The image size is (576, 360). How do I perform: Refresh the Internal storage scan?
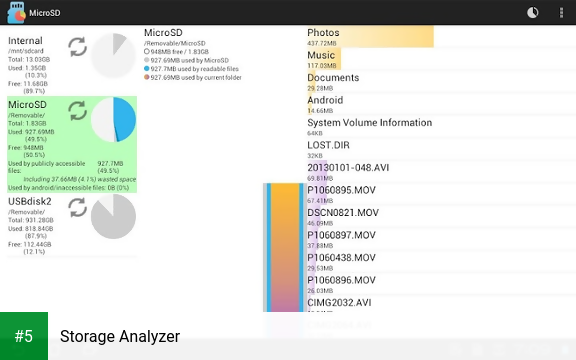pos(78,47)
